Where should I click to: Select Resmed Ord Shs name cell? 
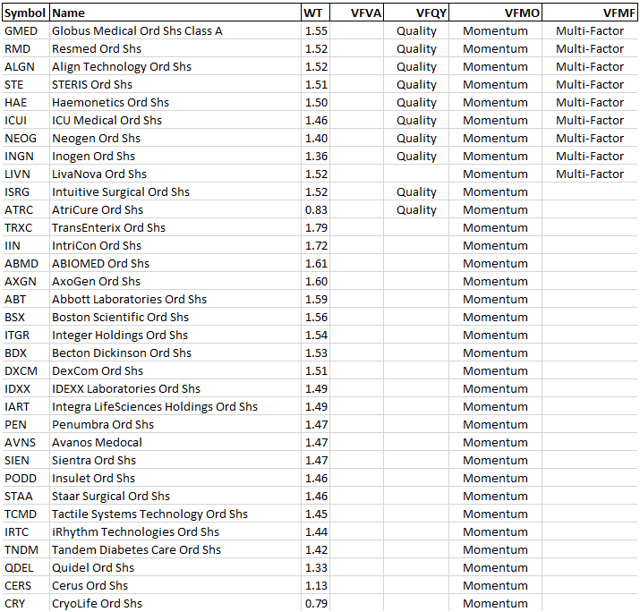[x=176, y=49]
